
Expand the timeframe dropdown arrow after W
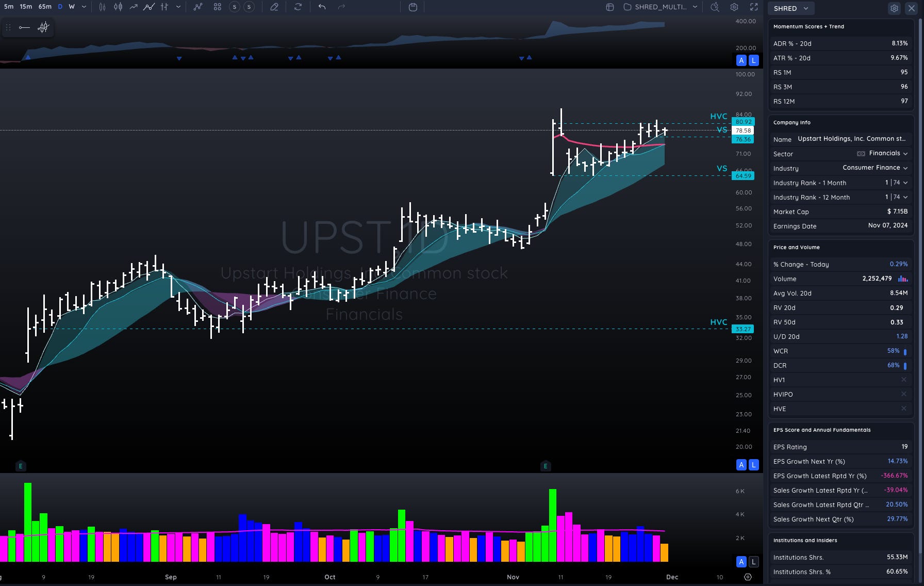[84, 7]
